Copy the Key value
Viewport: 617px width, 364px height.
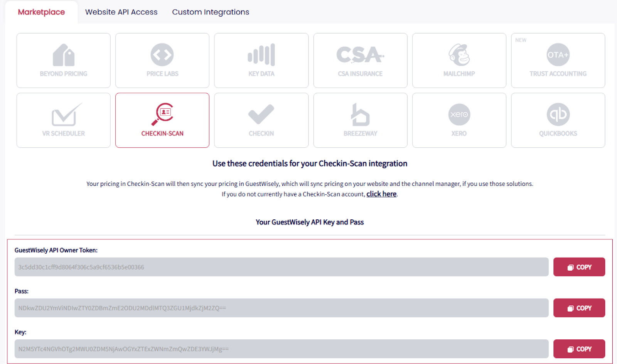(x=579, y=349)
